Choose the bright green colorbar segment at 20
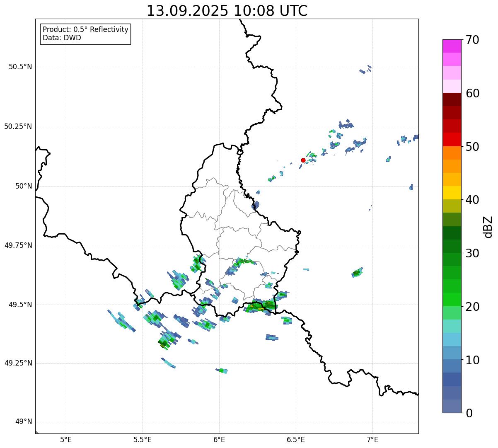Viewport: 498px width, 448px height. tap(452, 299)
